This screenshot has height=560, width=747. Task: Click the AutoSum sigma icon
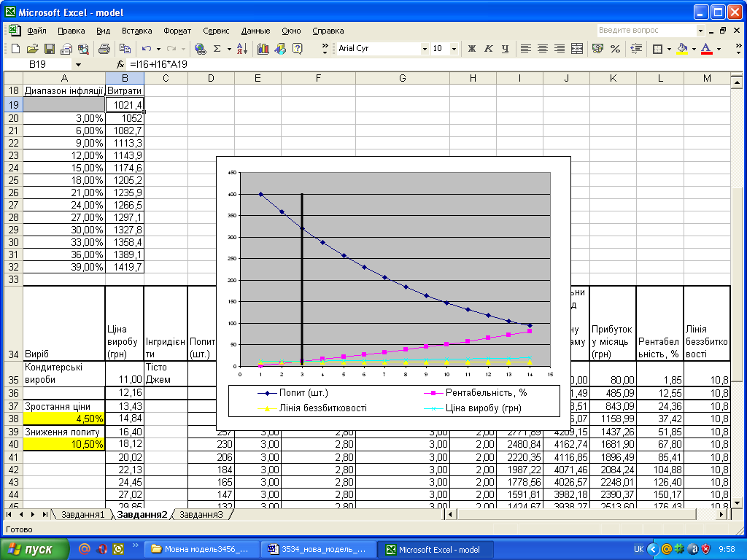pyautogui.click(x=217, y=49)
